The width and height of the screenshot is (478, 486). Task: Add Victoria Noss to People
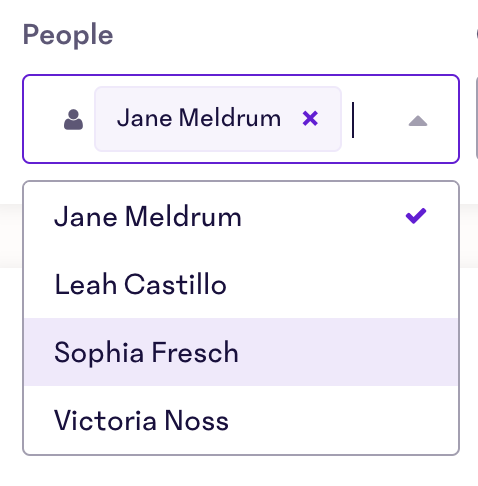click(241, 420)
